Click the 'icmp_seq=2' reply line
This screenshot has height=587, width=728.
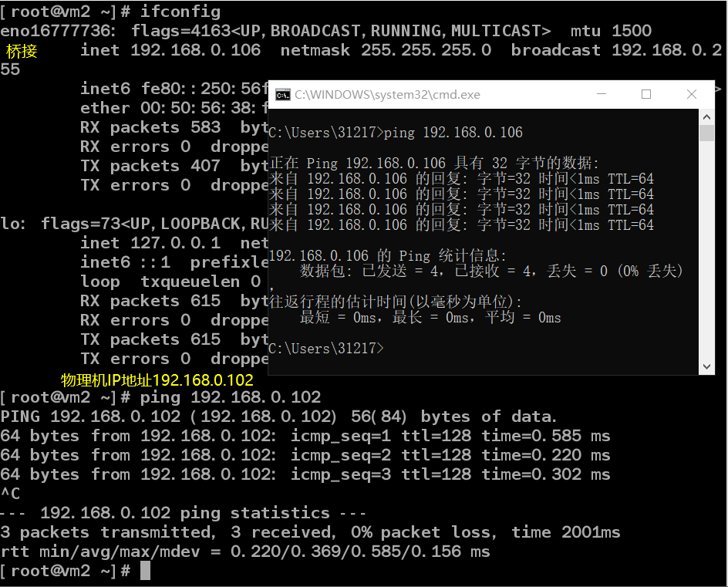click(x=305, y=455)
